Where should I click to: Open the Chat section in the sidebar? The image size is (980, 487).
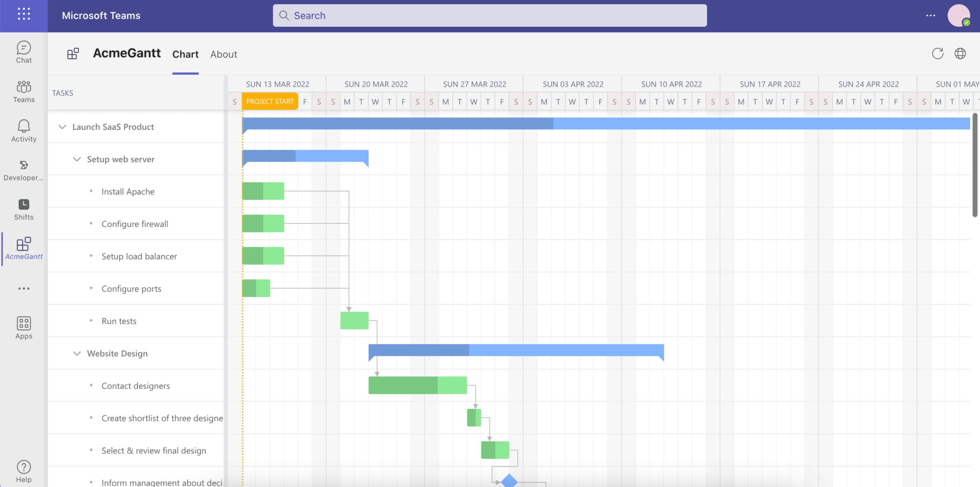(x=23, y=52)
